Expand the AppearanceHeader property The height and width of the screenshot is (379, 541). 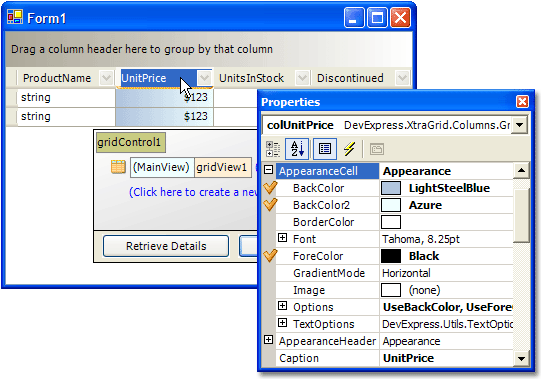(268, 340)
